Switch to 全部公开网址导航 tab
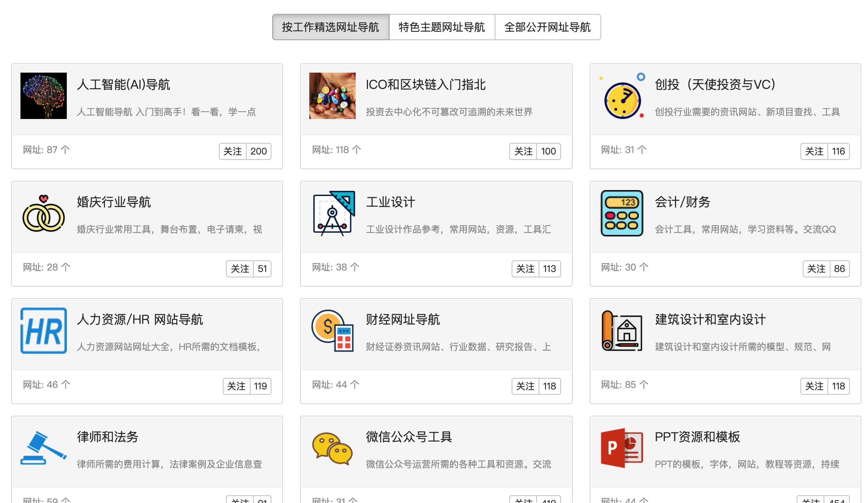Image resolution: width=868 pixels, height=503 pixels. (547, 27)
